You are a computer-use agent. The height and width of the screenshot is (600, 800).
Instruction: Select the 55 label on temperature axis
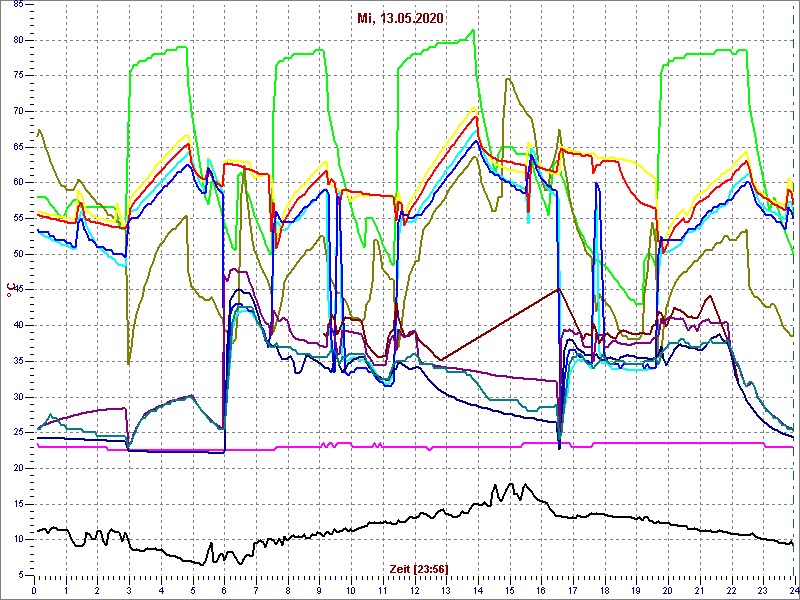[x=17, y=218]
